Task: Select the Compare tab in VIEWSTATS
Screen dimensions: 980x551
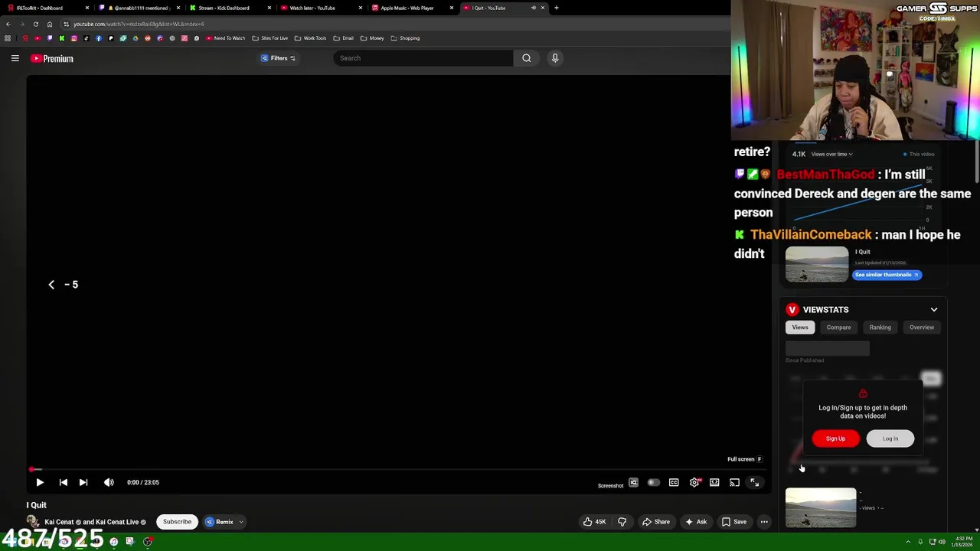Action: [838, 328]
